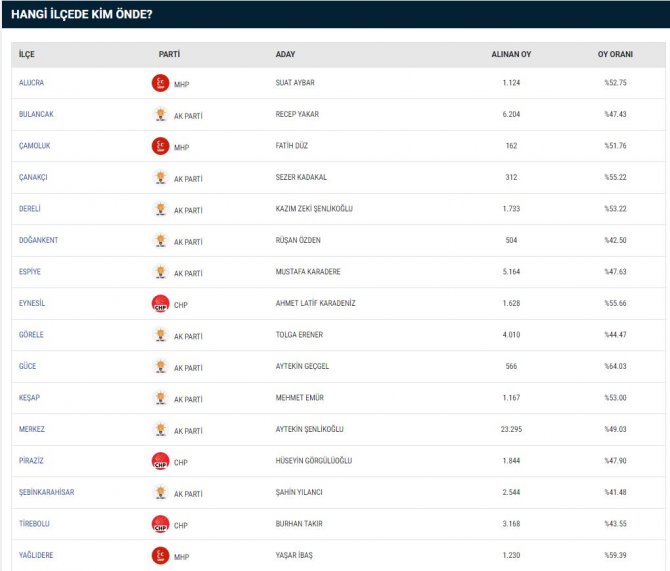
Task: Click candidate name Aytekin Şenlikoğlu
Action: pos(309,429)
